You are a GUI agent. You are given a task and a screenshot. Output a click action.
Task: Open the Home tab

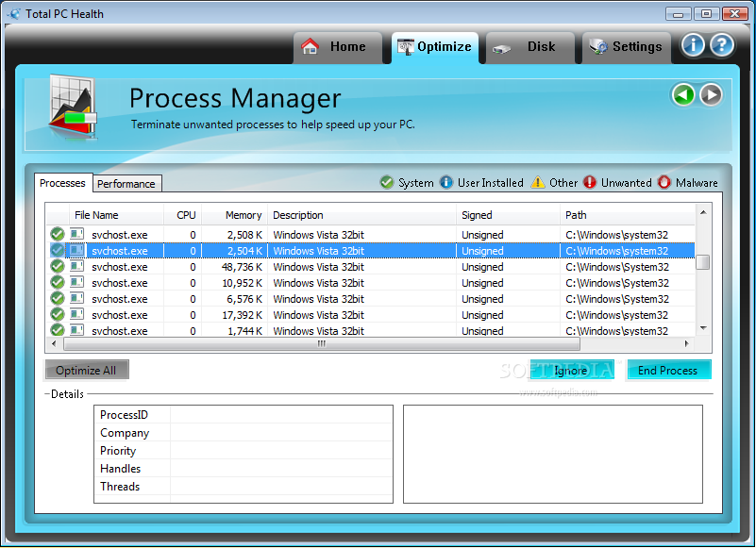338,47
